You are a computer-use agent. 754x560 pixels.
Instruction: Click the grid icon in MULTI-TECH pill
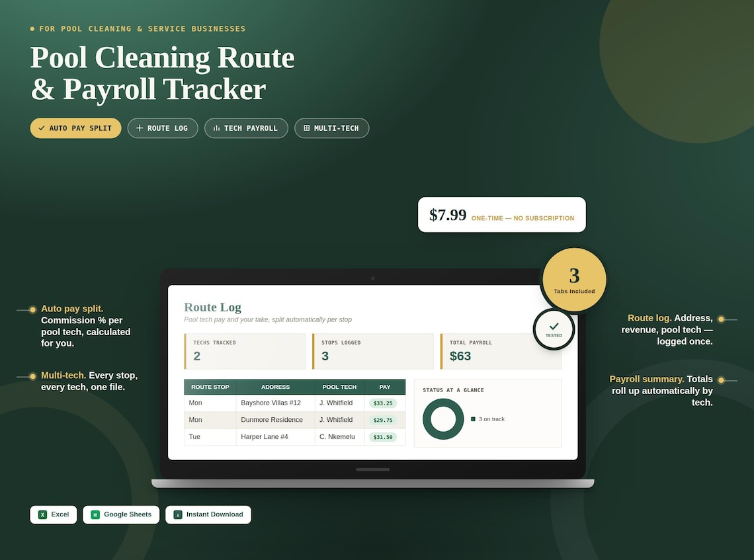[x=306, y=128]
